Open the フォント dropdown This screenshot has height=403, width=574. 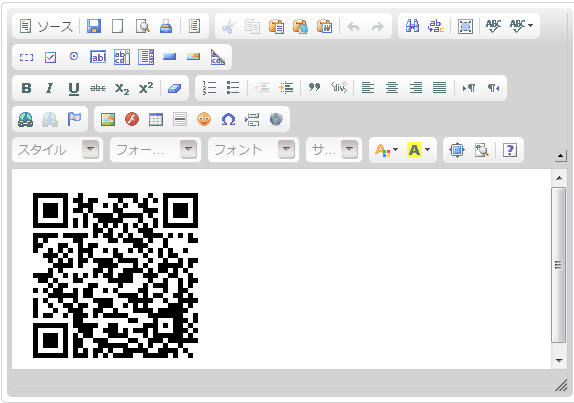[x=253, y=150]
